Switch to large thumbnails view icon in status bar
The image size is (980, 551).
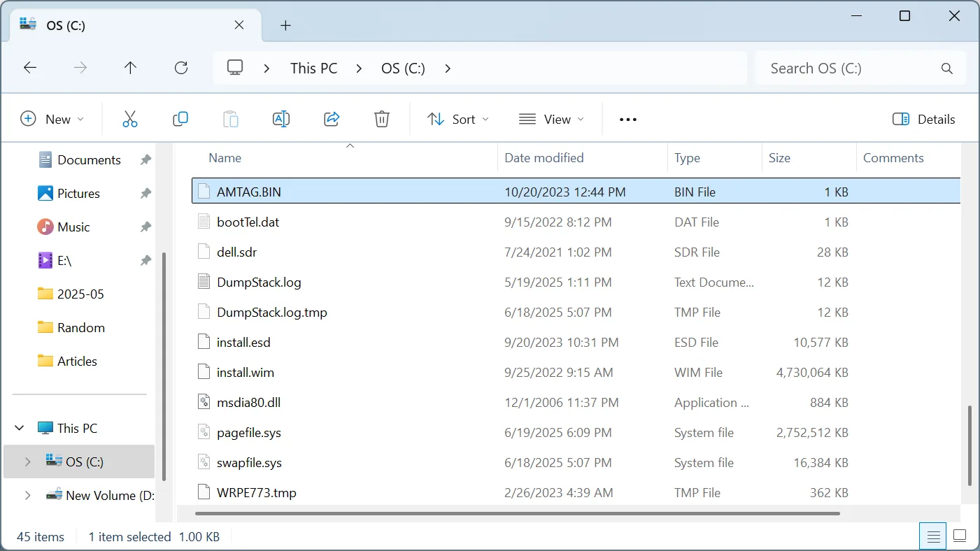pyautogui.click(x=960, y=536)
